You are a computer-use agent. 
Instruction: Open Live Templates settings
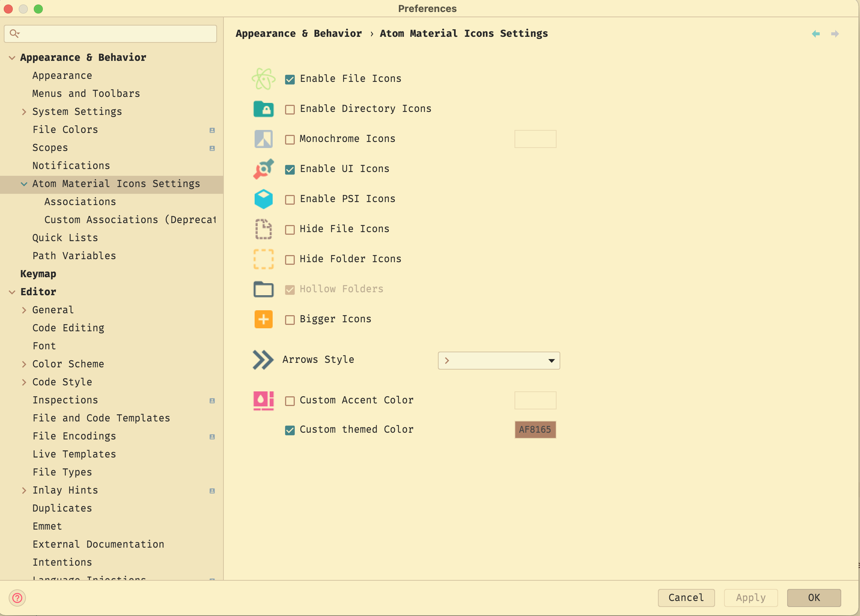pos(74,454)
